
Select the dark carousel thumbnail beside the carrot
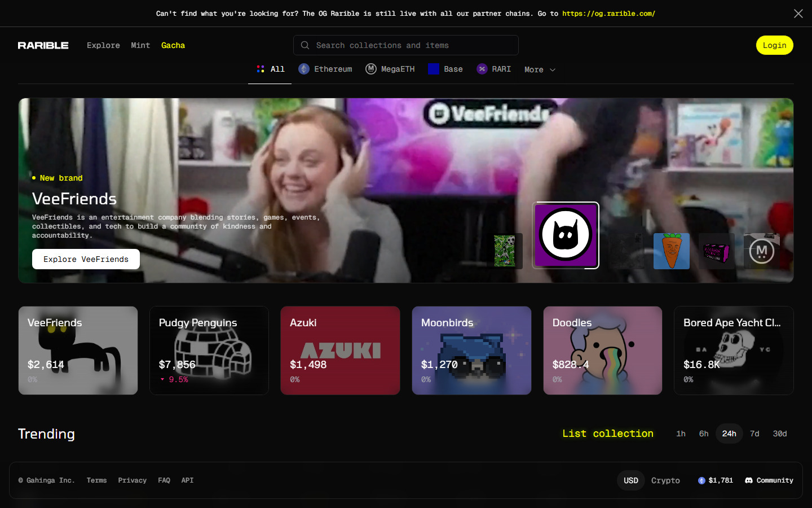(626, 251)
